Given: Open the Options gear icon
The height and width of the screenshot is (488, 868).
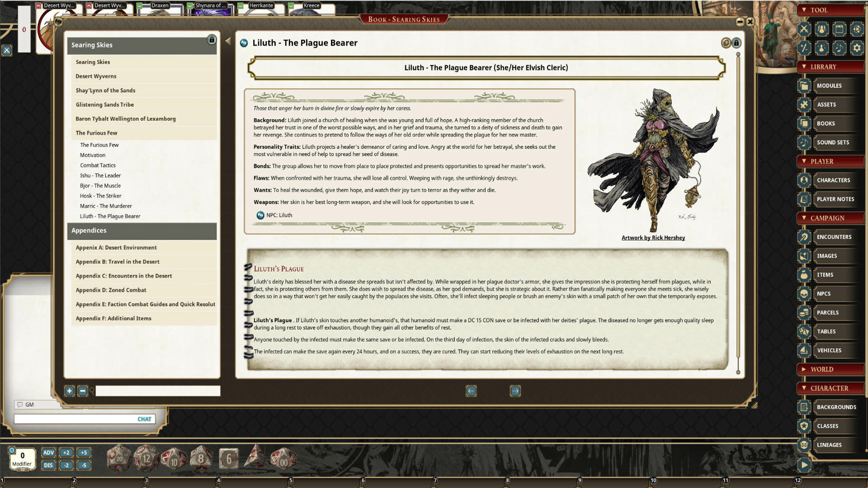Looking at the screenshot, I should pyautogui.click(x=857, y=48).
